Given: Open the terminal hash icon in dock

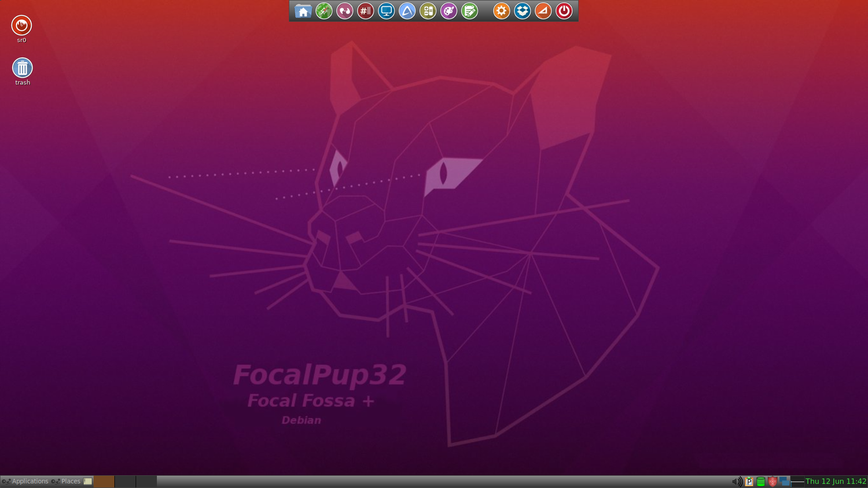Looking at the screenshot, I should [x=366, y=11].
